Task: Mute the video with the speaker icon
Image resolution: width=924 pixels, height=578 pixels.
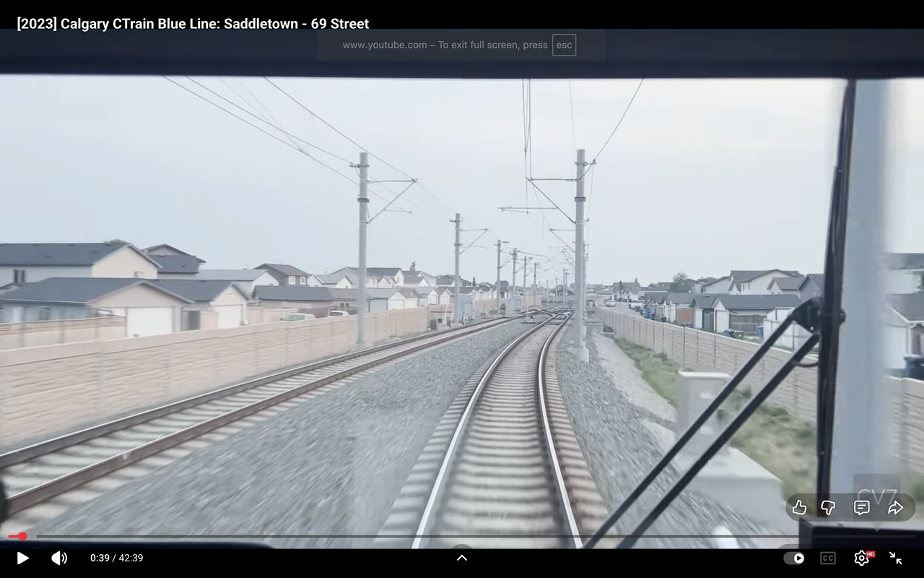Action: (59, 558)
